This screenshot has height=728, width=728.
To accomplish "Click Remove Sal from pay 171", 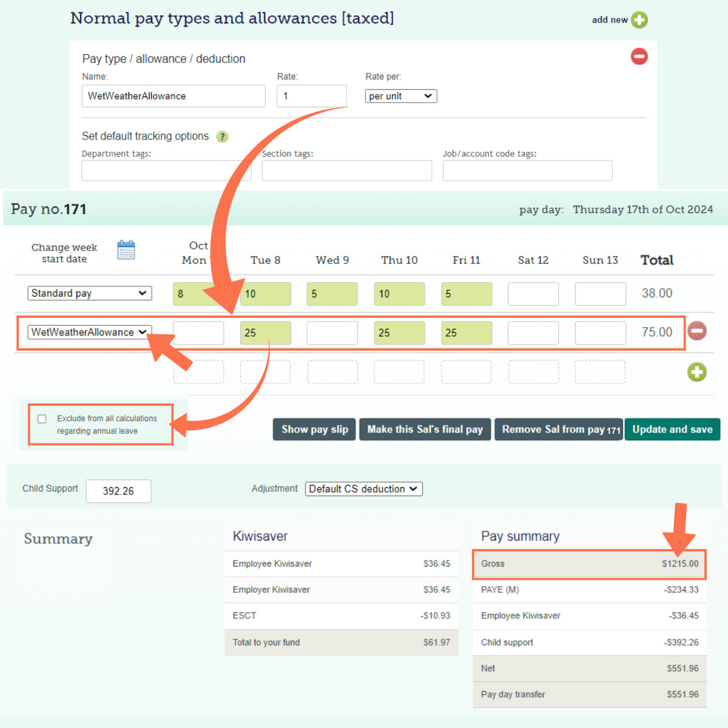I will pyautogui.click(x=558, y=429).
